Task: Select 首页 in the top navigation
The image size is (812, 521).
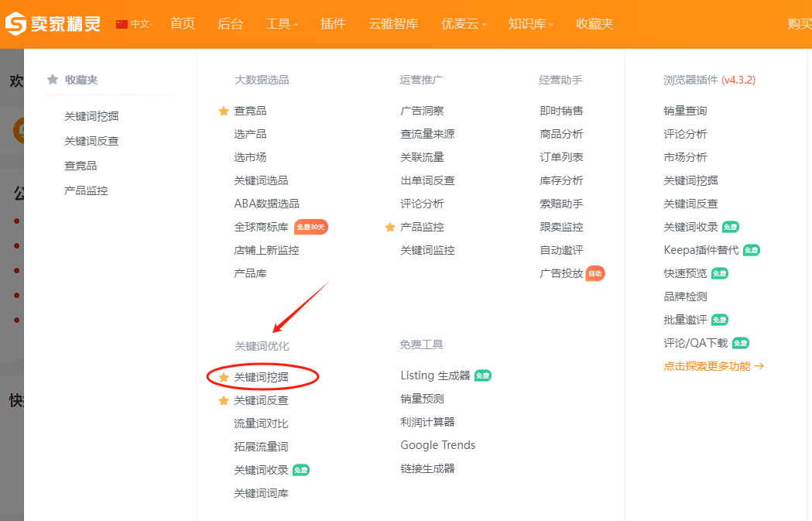Action: point(183,23)
